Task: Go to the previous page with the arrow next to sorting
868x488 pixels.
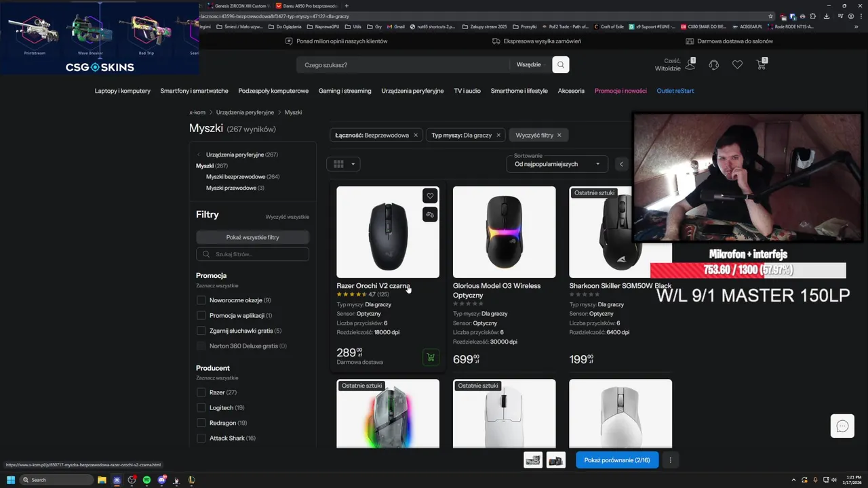Action: point(621,164)
